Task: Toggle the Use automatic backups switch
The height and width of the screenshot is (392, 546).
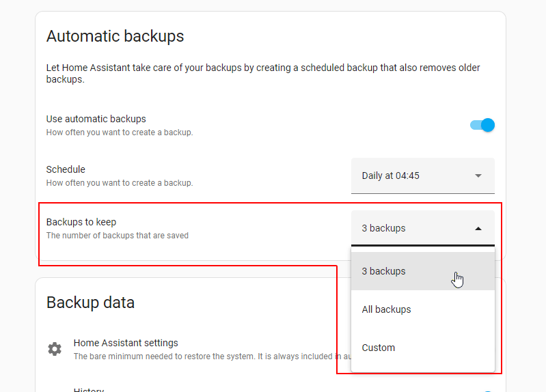Action: tap(482, 125)
